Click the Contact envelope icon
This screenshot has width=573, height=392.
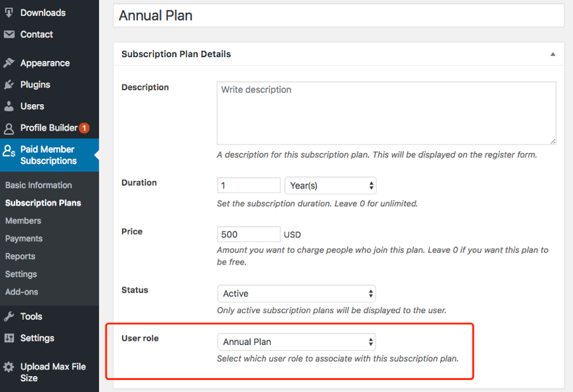(9, 34)
